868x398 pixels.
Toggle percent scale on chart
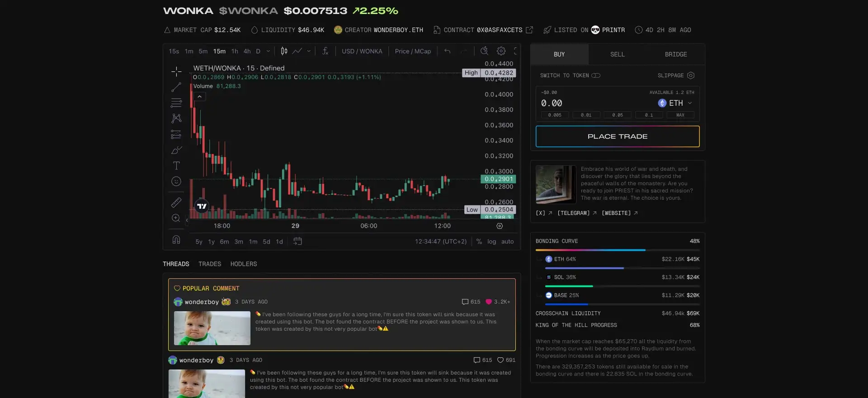(x=479, y=241)
